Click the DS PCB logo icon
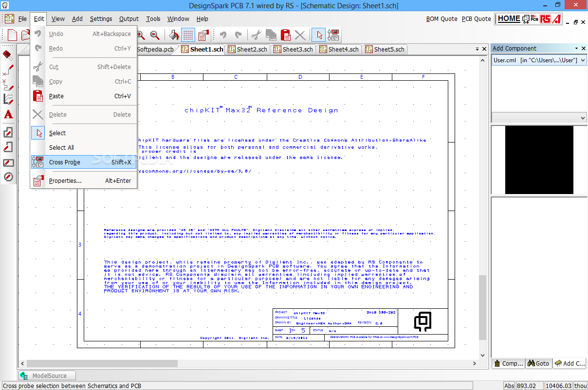Screen dimensions: 588x390 click(x=530, y=19)
